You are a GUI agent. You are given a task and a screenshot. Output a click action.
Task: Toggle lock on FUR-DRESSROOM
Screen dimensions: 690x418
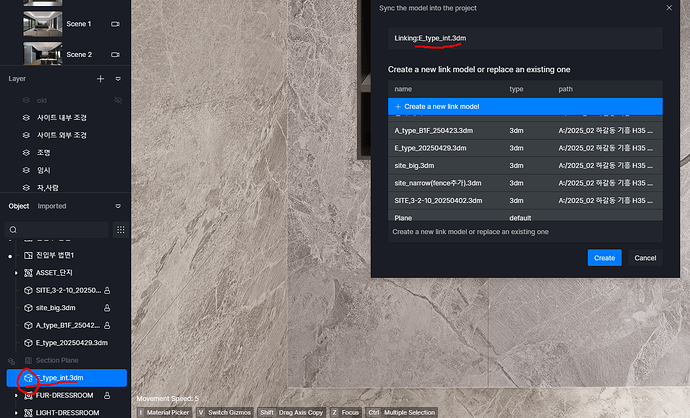(107, 396)
